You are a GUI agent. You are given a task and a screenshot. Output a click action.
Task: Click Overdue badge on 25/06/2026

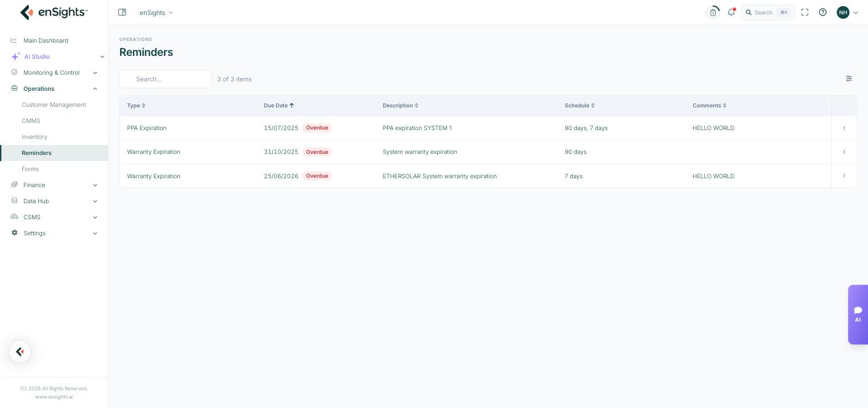click(x=317, y=176)
